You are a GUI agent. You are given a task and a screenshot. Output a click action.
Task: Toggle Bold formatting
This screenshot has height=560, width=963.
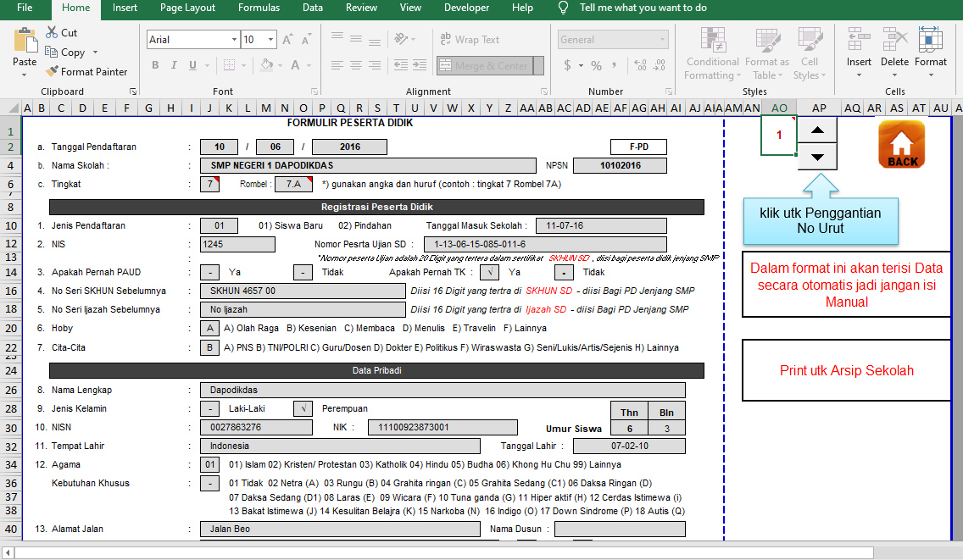tap(155, 65)
